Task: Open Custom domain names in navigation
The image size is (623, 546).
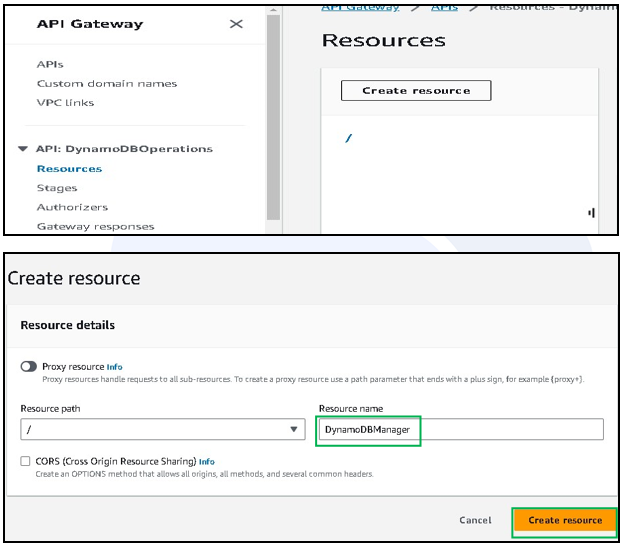Action: pos(107,83)
